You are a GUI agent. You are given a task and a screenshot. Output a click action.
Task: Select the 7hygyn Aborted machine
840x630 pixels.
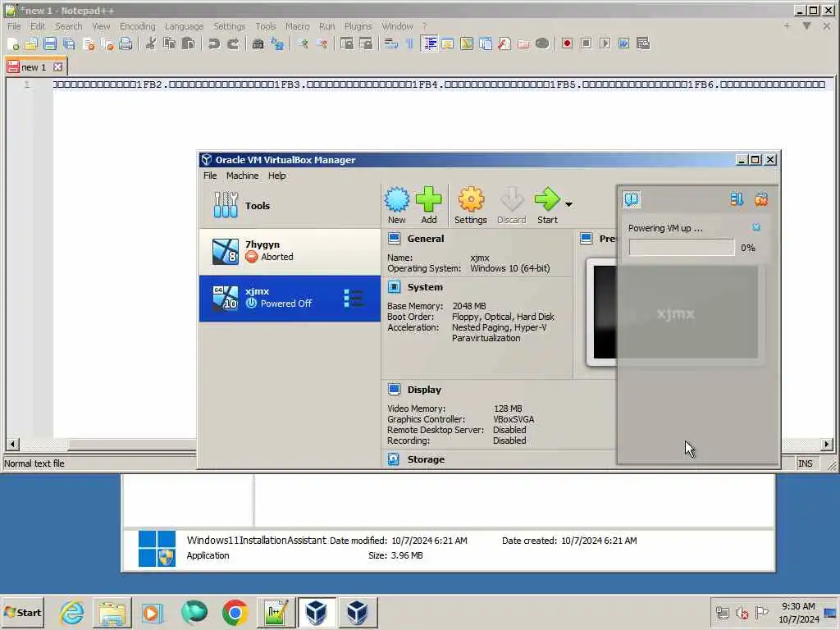pyautogui.click(x=290, y=251)
